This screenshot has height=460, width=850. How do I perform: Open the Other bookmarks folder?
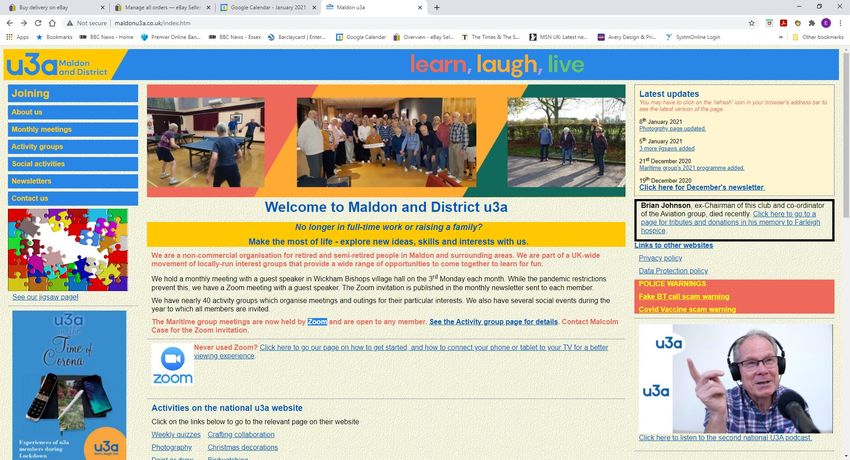[x=817, y=37]
